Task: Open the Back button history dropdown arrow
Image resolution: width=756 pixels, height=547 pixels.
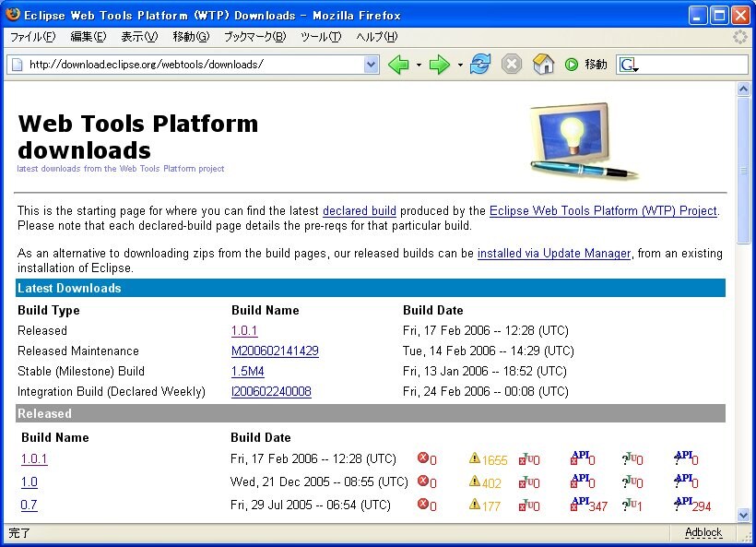Action: click(419, 65)
